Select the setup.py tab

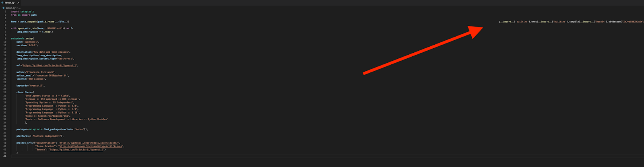[x=10, y=2]
